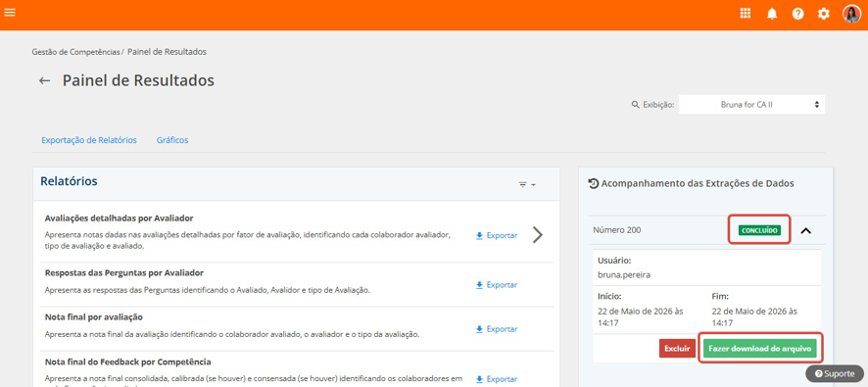Open settings gear icon

point(824,14)
